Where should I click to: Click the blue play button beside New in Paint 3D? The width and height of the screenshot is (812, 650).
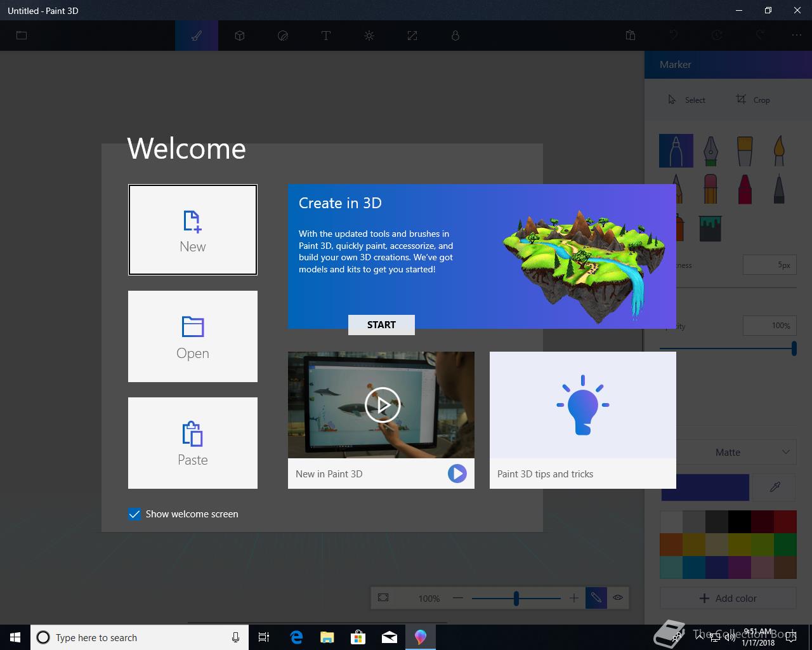pyautogui.click(x=457, y=474)
